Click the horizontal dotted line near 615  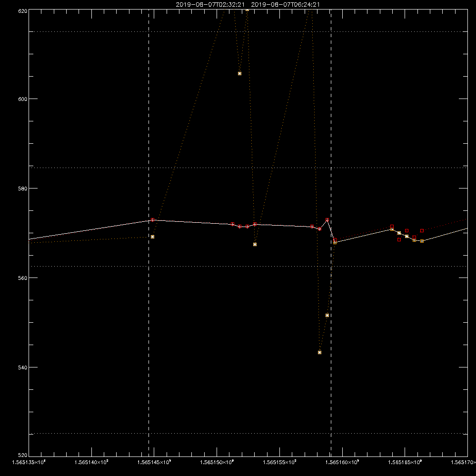click(248, 31)
